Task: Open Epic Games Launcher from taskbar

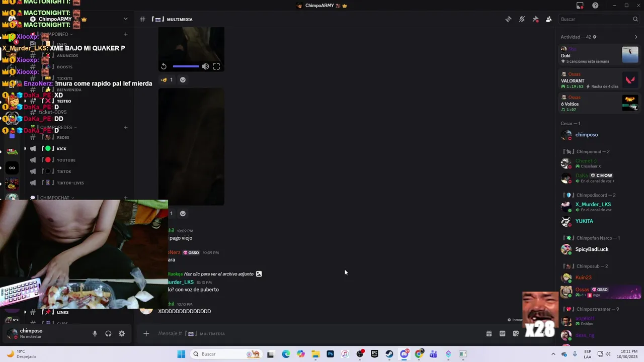Action: (x=374, y=354)
